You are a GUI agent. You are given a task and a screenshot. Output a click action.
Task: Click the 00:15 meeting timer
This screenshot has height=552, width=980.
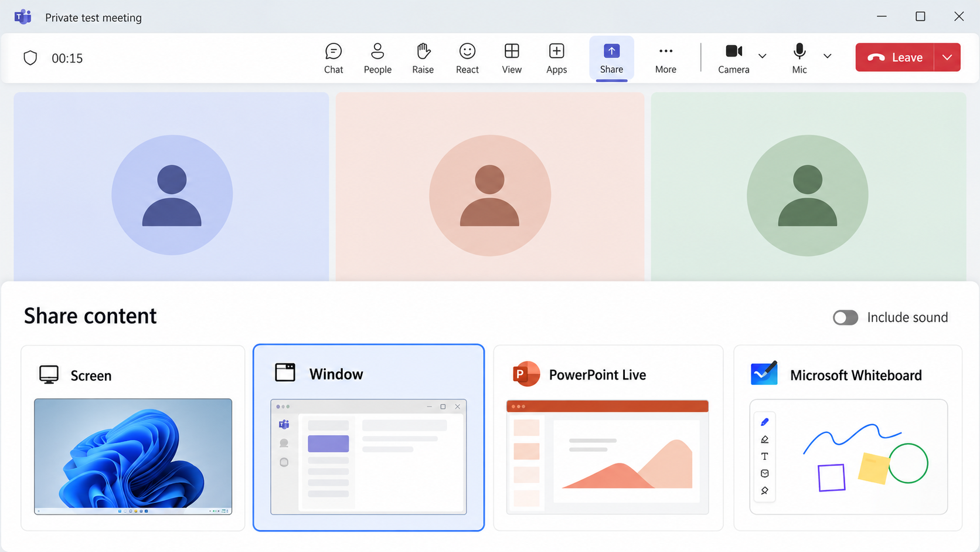click(x=67, y=58)
